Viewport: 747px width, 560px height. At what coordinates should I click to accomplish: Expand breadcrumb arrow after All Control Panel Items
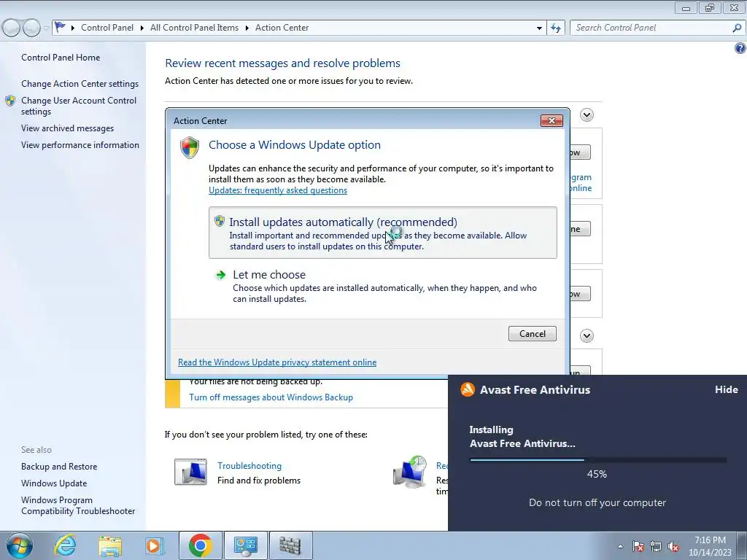pyautogui.click(x=247, y=28)
